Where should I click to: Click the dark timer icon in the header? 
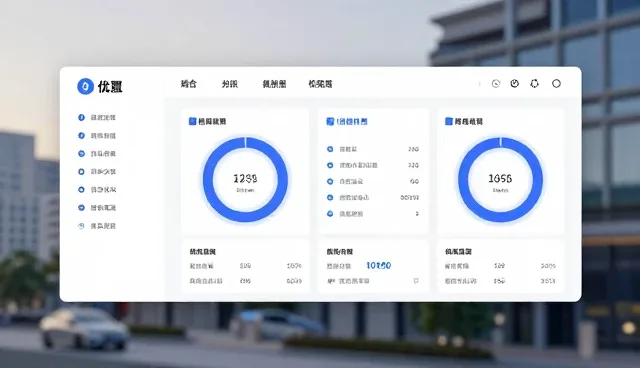tap(515, 83)
